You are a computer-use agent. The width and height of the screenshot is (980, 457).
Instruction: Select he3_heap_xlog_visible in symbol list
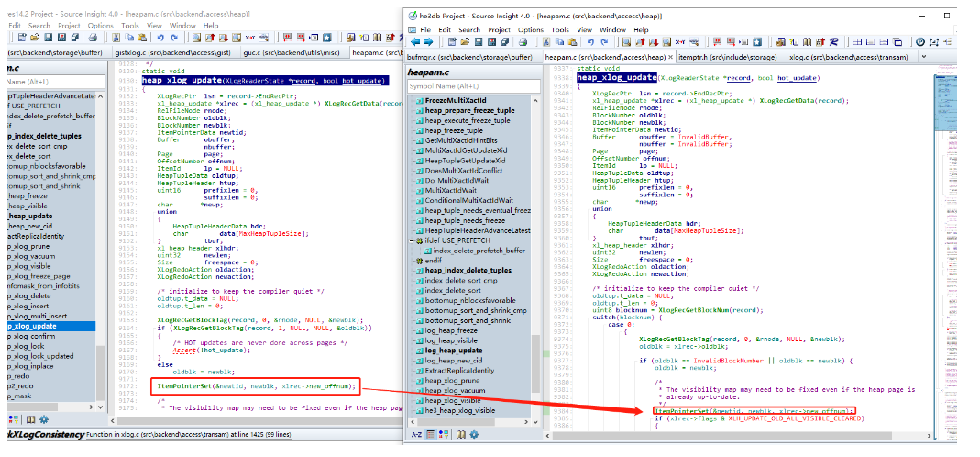click(460, 411)
